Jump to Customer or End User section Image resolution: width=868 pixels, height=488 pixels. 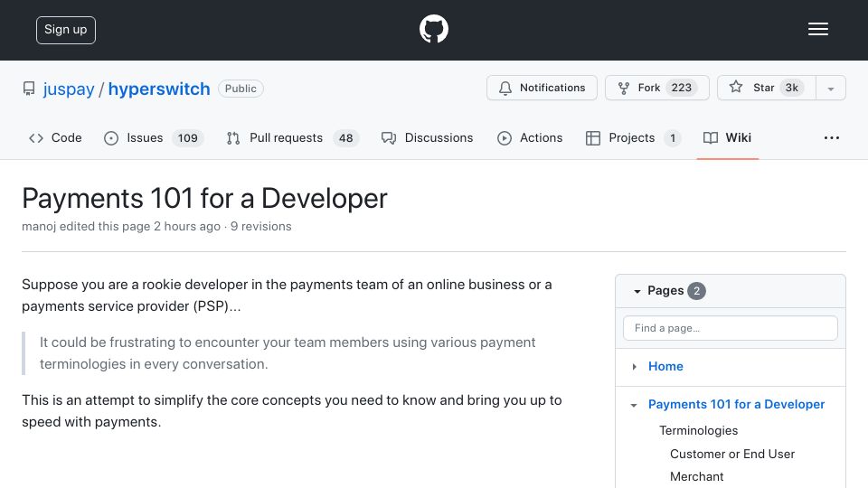click(x=732, y=454)
